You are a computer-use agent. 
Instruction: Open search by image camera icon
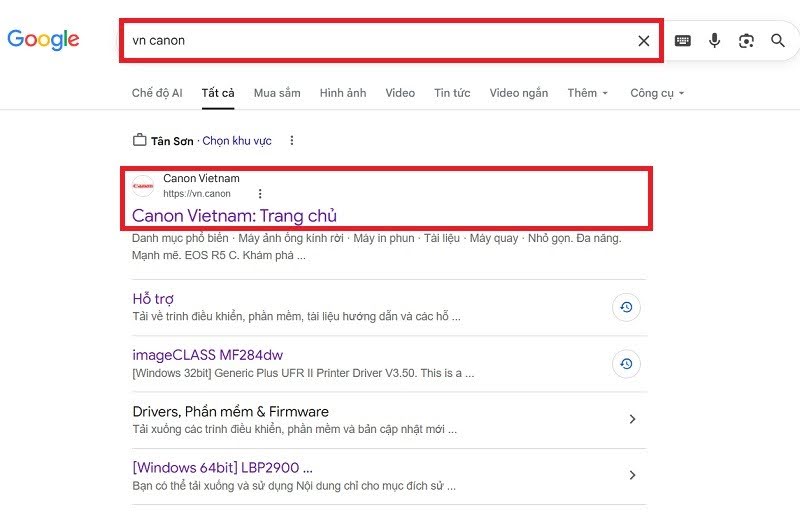coord(746,41)
